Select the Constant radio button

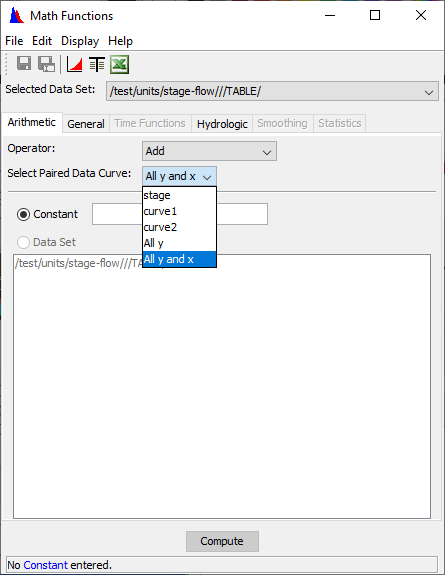[23, 214]
